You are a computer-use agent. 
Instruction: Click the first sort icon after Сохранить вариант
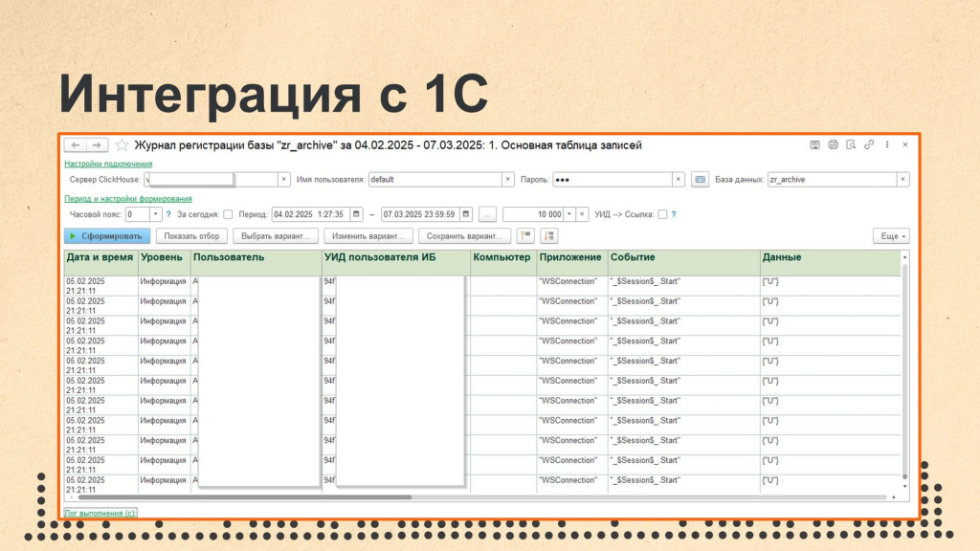(x=525, y=235)
